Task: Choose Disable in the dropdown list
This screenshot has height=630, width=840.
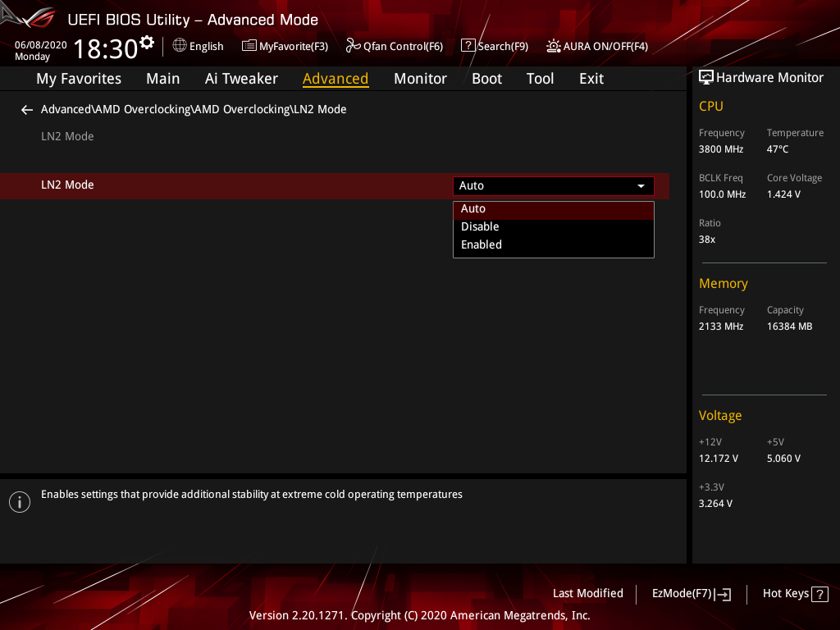Action: [554, 226]
